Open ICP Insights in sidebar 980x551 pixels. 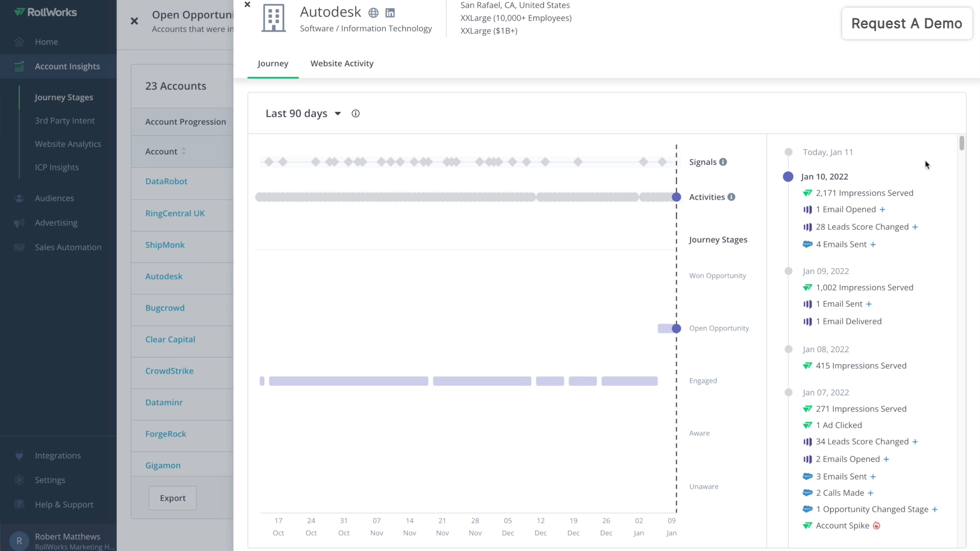pyautogui.click(x=57, y=167)
